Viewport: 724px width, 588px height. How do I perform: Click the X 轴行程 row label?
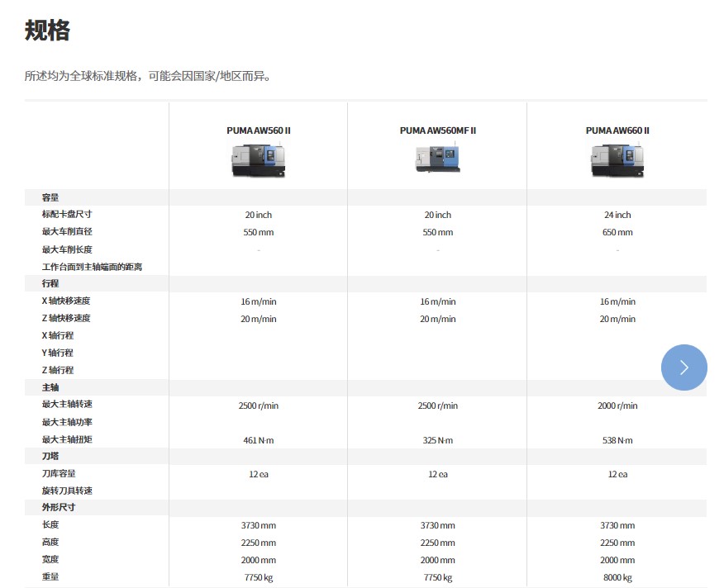click(58, 335)
